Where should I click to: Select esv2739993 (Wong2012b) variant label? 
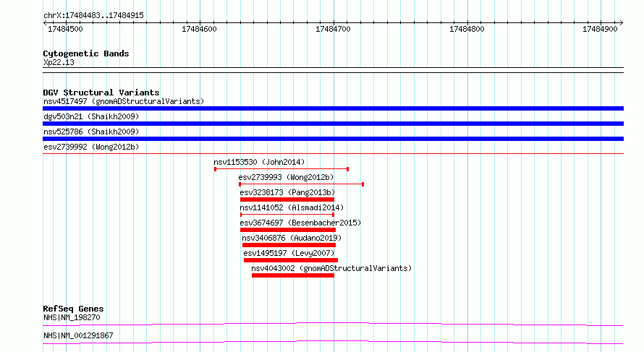click(286, 177)
